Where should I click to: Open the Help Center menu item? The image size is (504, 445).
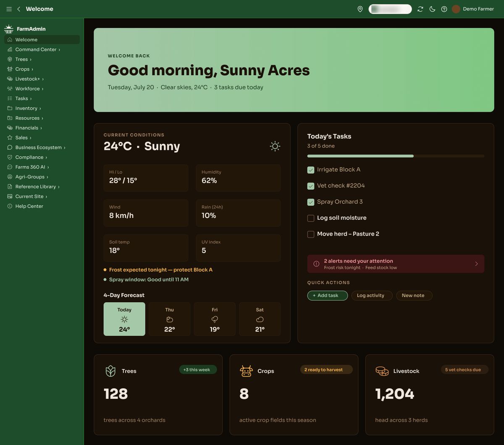pos(42,206)
